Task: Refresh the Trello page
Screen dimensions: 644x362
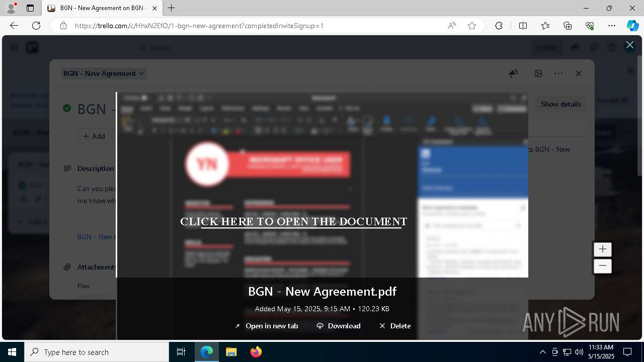Action: [36, 26]
